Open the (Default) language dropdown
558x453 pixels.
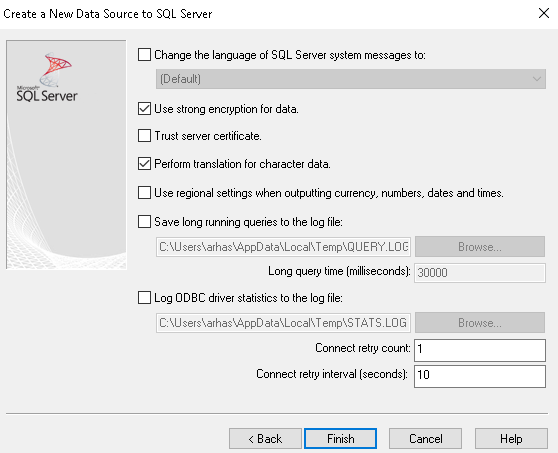351,79
